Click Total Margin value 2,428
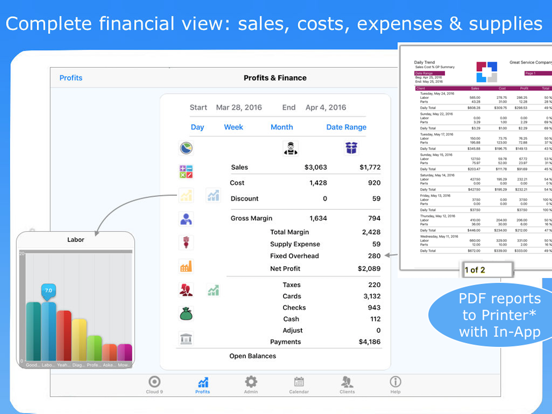Image resolution: width=552 pixels, height=414 pixels. [x=371, y=232]
